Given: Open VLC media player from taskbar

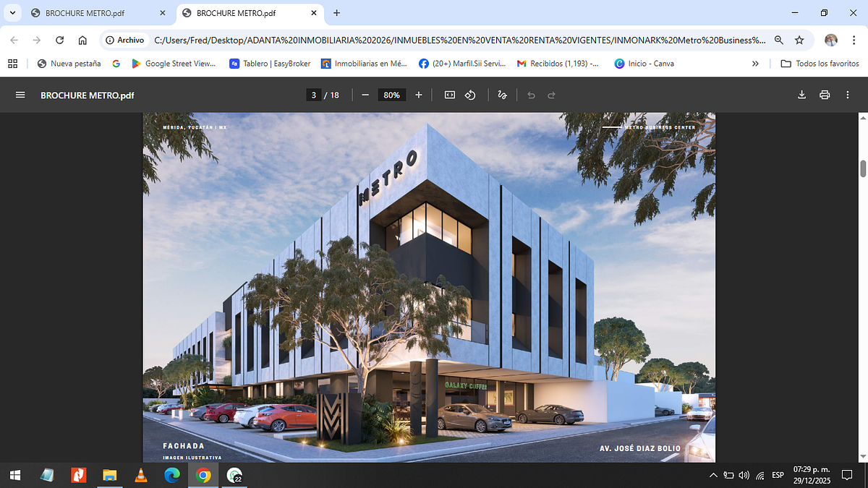Looking at the screenshot, I should [x=140, y=475].
